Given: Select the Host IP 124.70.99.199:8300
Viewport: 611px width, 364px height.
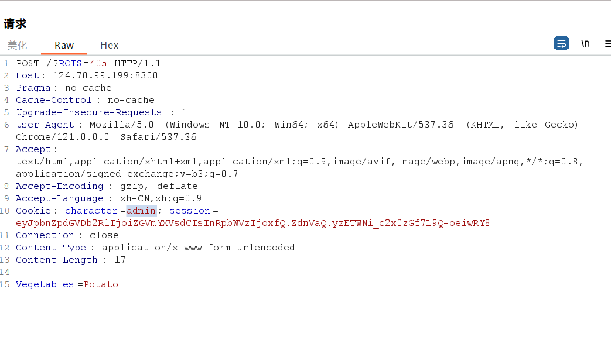Looking at the screenshot, I should [x=105, y=75].
